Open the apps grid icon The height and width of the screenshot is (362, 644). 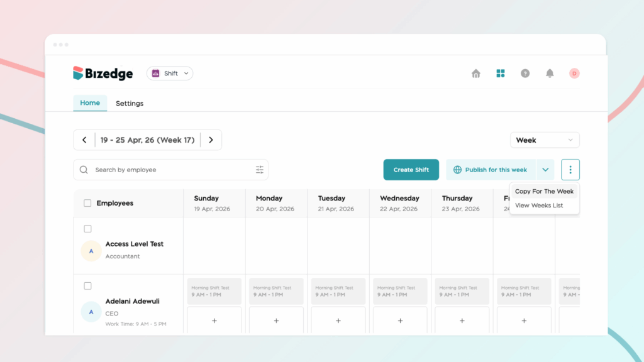(x=501, y=74)
